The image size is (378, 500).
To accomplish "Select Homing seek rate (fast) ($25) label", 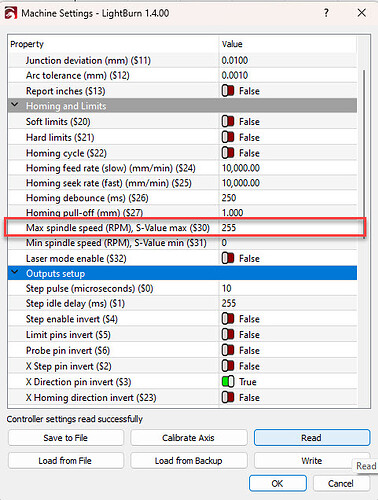I will pyautogui.click(x=109, y=183).
